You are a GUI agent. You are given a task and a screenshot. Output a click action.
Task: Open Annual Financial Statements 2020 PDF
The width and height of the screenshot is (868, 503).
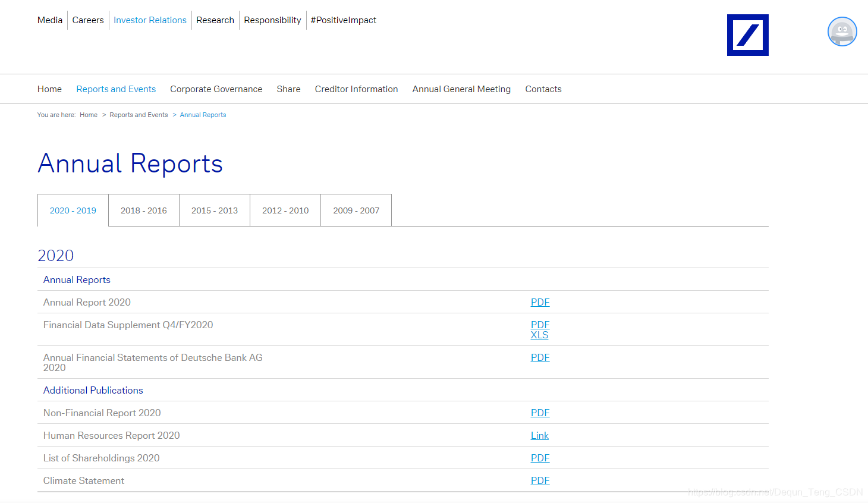[540, 357]
